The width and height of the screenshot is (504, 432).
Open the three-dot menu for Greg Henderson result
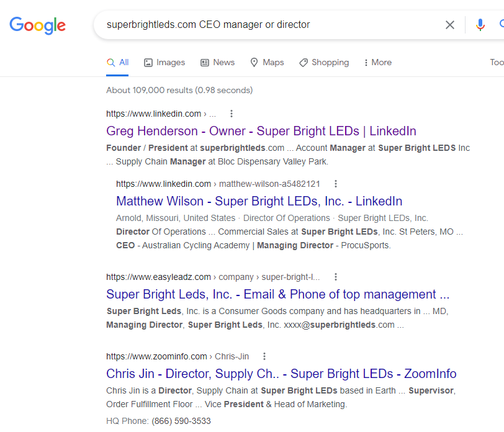coord(232,114)
